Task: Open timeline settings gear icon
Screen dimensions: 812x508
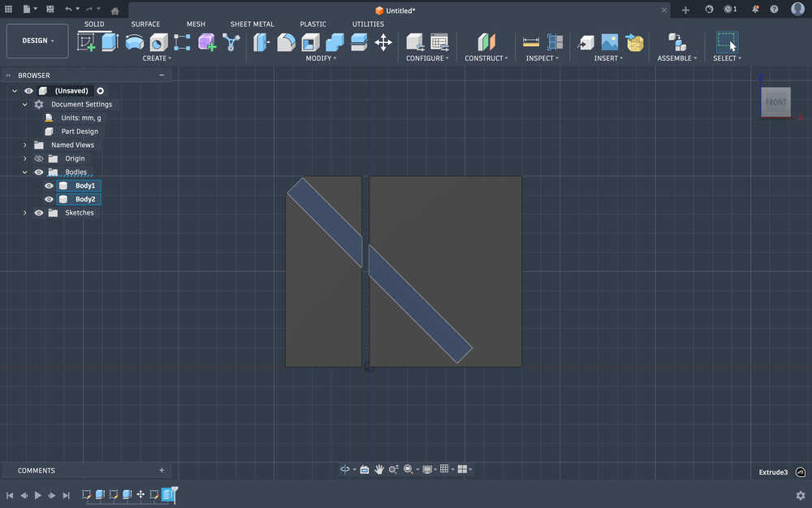Action: point(801,495)
